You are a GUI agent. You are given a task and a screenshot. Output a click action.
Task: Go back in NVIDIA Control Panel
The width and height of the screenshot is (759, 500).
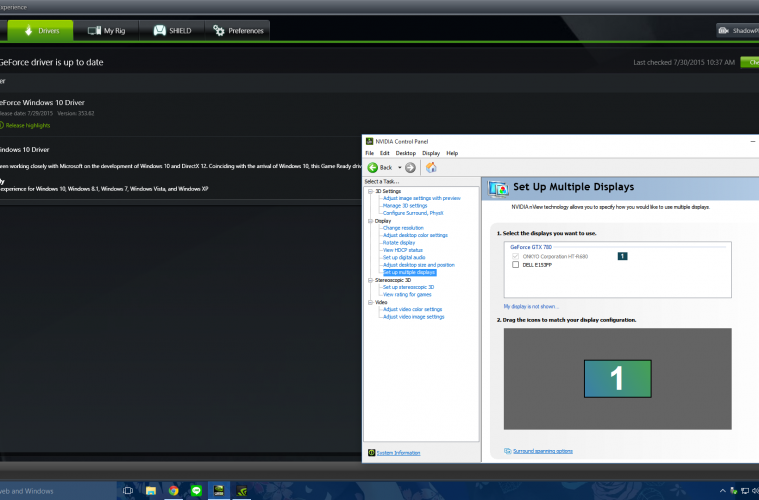(x=380, y=167)
